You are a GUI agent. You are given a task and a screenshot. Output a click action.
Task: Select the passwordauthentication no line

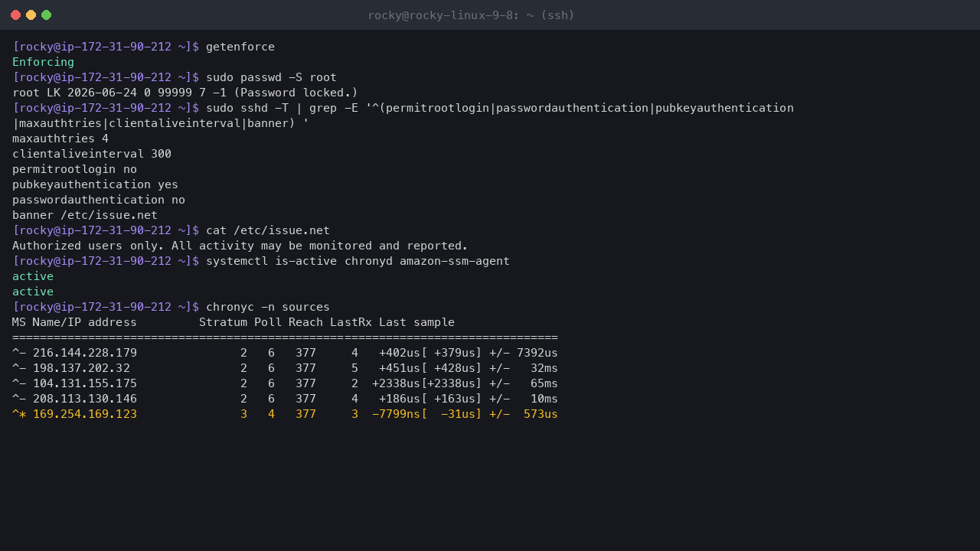99,200
